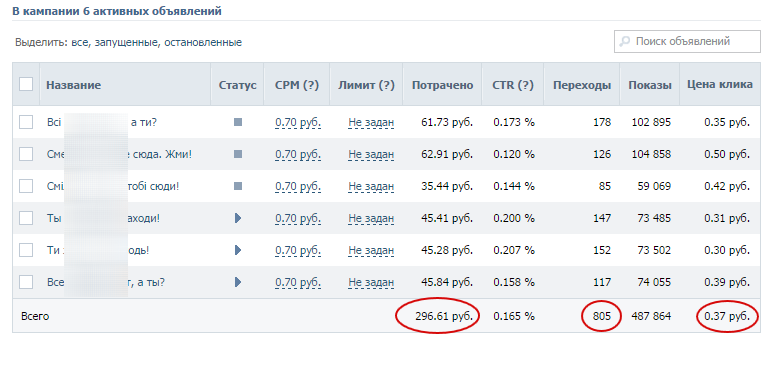The image size is (781, 366).
Task: Click total impressions '487 864'
Action: pos(651,316)
